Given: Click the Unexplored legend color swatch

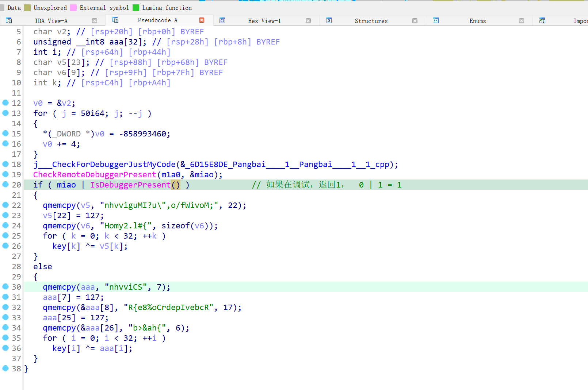Looking at the screenshot, I should [x=27, y=8].
